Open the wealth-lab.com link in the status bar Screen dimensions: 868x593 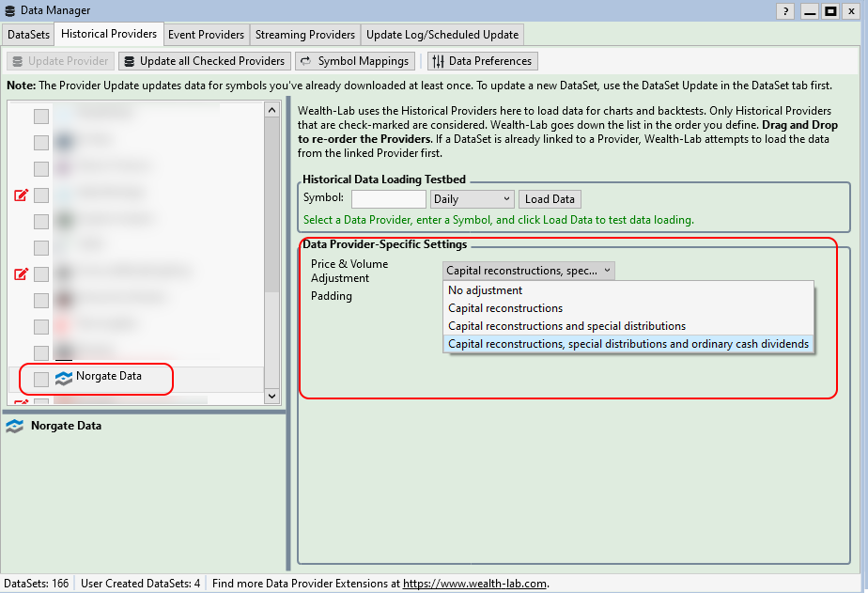474,584
